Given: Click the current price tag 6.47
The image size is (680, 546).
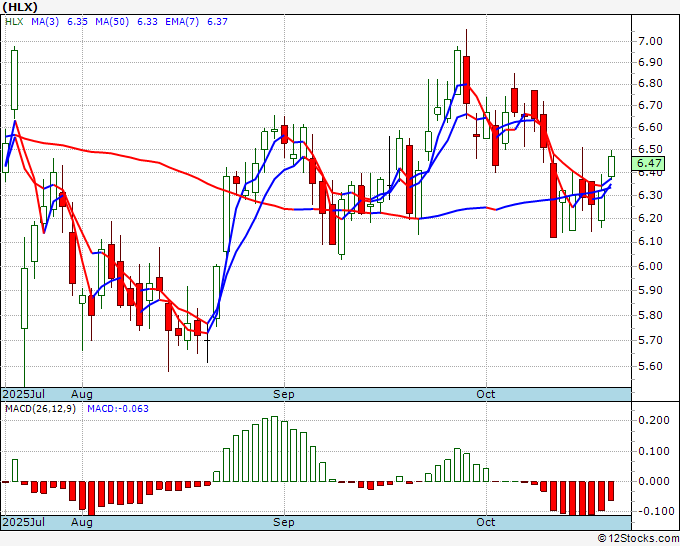Looking at the screenshot, I should coord(649,163).
